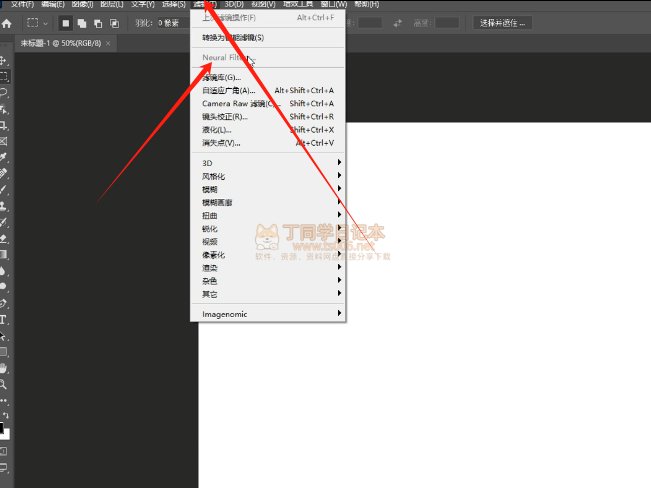Click the 羽化 feather input field
The height and width of the screenshot is (488, 651).
[173, 23]
